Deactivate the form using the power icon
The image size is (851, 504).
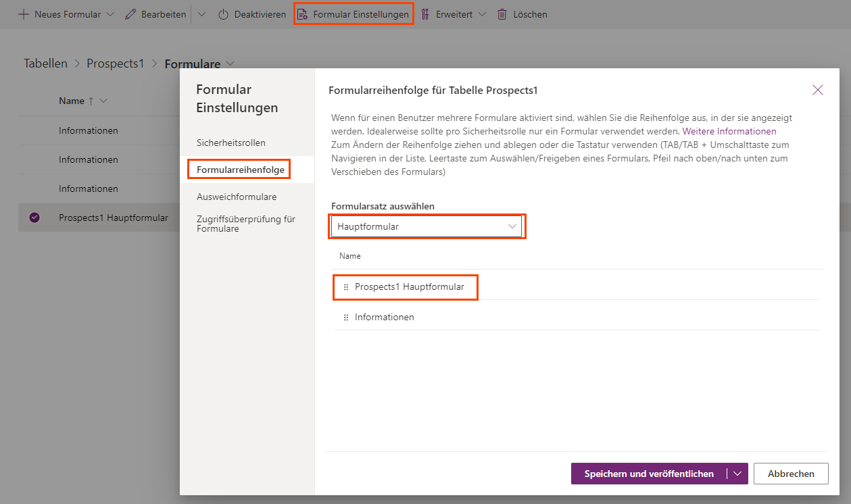[x=224, y=14]
